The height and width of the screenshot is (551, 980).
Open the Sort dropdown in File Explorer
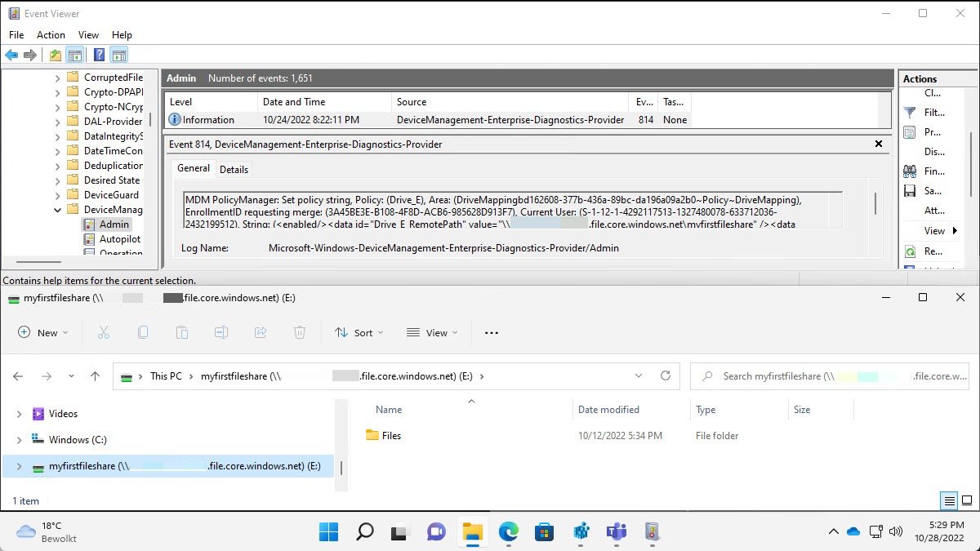[359, 332]
